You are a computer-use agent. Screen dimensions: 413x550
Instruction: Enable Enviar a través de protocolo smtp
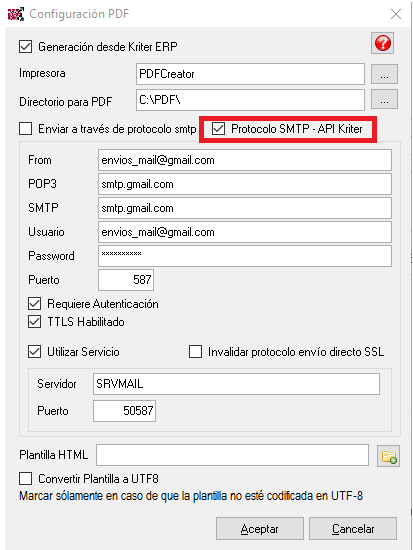pos(26,129)
